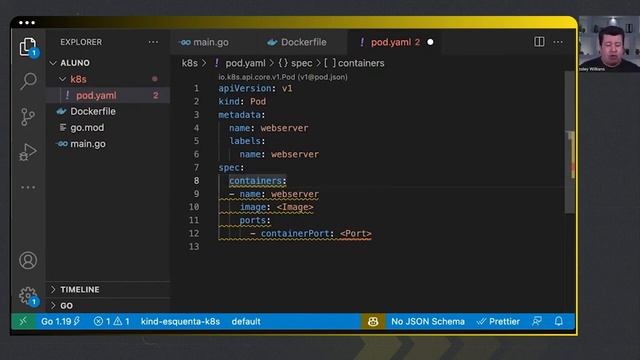Viewport: 640px width, 360px height.
Task: Open editor more actions ellipsis
Action: tap(558, 42)
